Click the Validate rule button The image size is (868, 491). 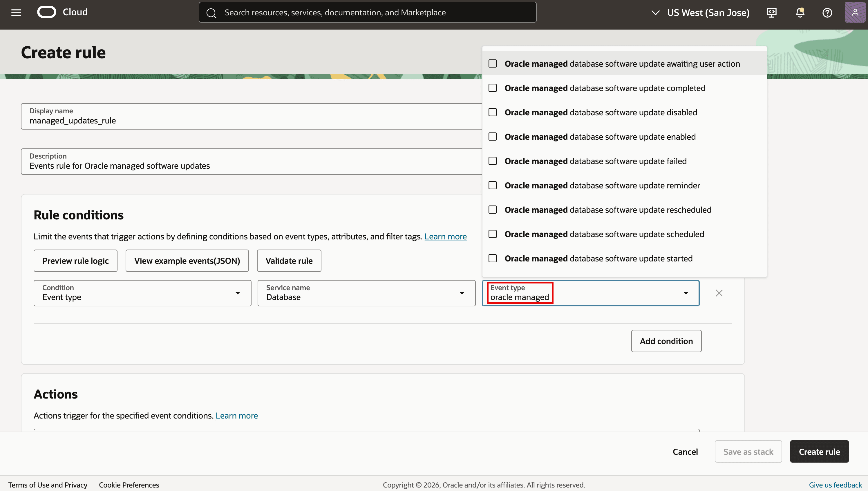pyautogui.click(x=289, y=261)
